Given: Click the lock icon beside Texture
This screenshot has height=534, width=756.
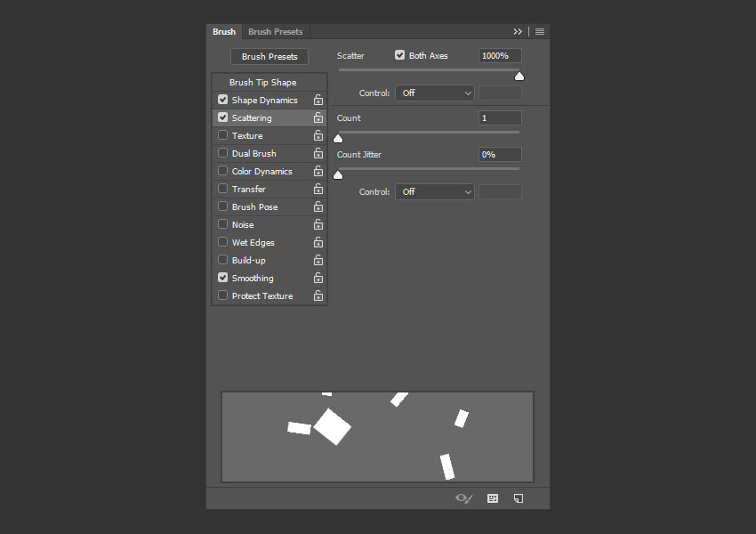Looking at the screenshot, I should pyautogui.click(x=318, y=136).
